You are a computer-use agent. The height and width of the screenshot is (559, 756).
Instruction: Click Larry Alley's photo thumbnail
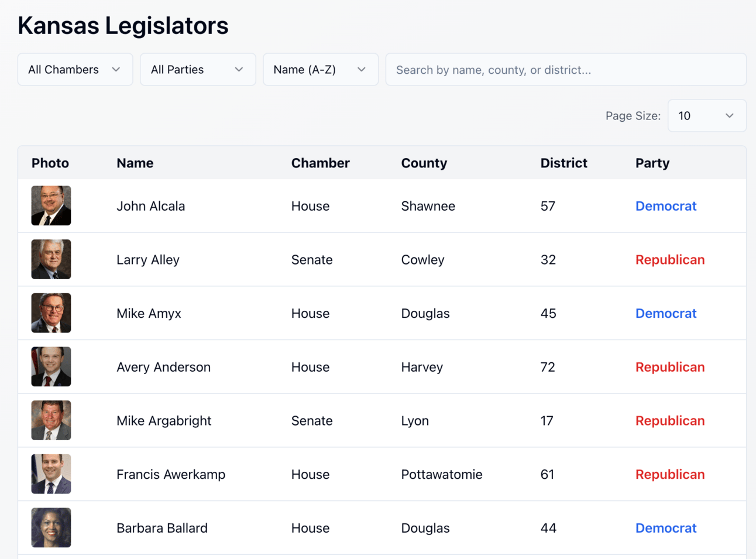(x=51, y=259)
